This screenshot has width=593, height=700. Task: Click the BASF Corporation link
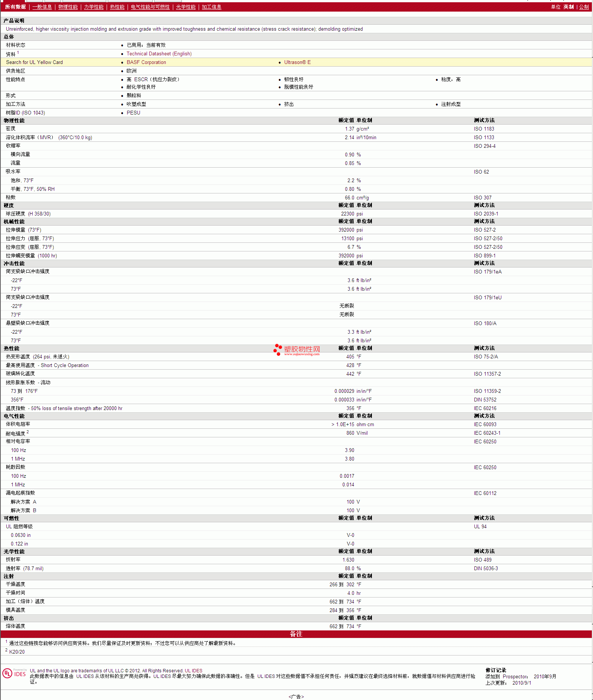(x=146, y=62)
